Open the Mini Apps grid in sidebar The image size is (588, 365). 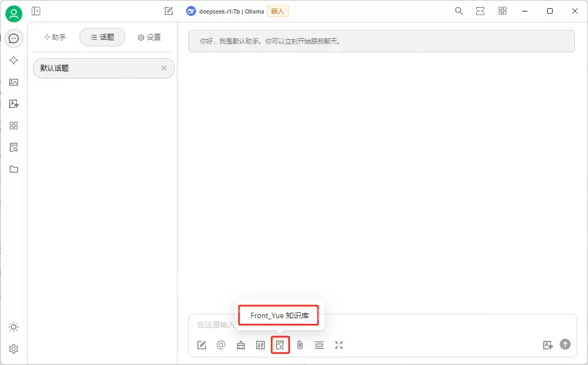tap(14, 126)
